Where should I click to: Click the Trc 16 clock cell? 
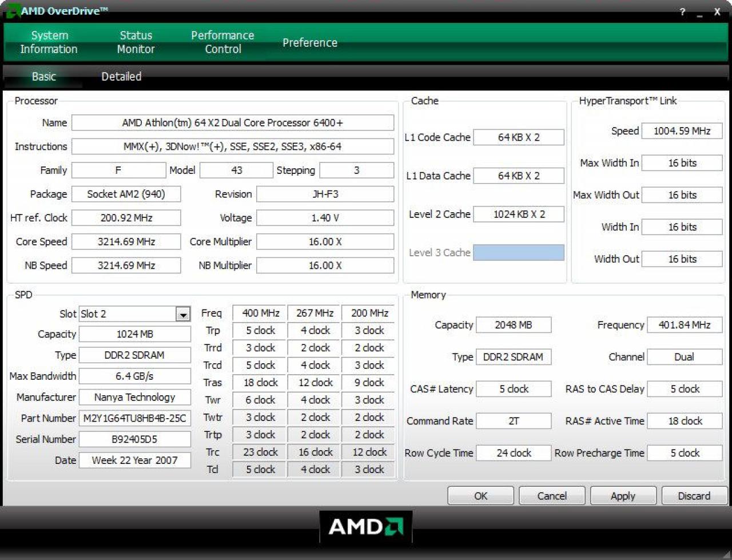(315, 452)
